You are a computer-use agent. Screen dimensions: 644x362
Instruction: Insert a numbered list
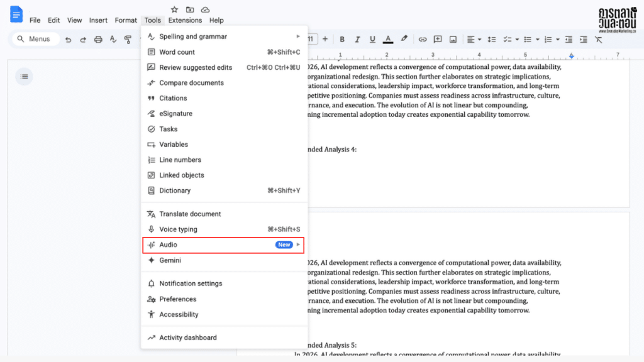pos(548,40)
